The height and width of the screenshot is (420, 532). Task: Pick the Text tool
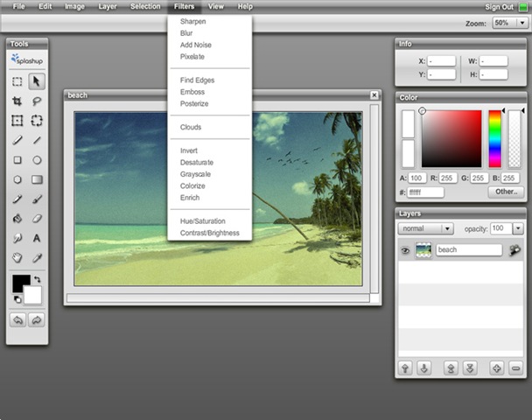[x=37, y=238]
